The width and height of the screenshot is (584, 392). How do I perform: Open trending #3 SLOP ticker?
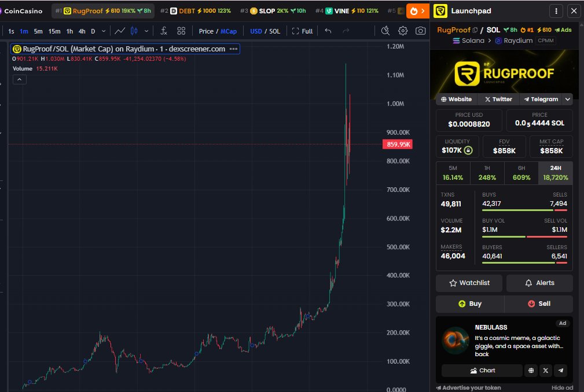273,11
